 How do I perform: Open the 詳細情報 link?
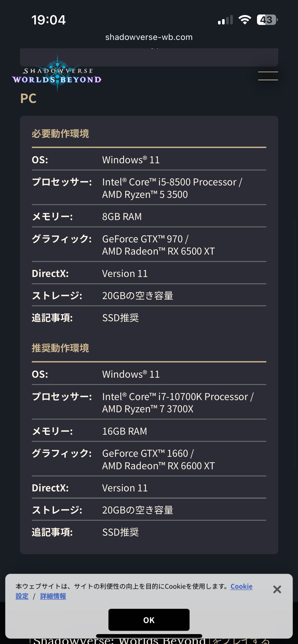point(53,596)
